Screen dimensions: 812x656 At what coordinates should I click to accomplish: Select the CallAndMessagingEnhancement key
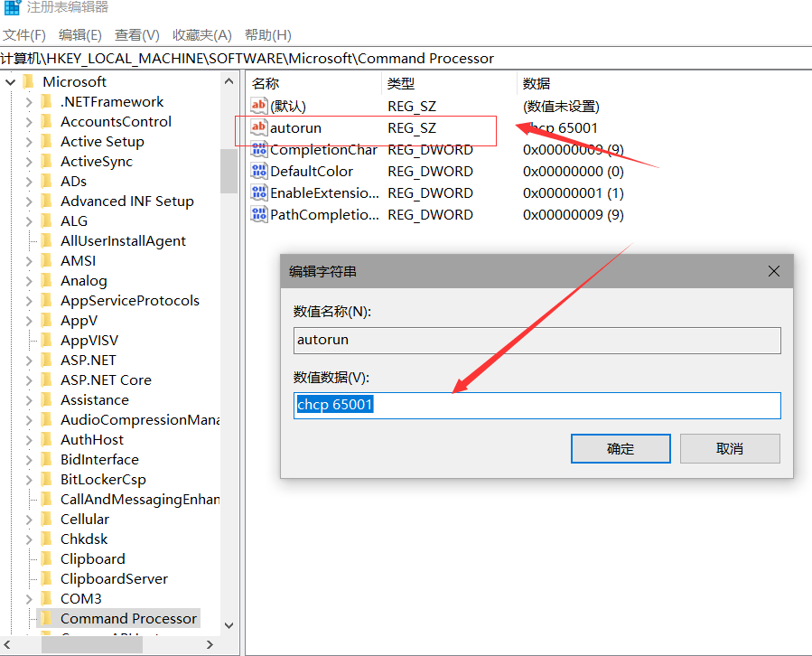139,499
